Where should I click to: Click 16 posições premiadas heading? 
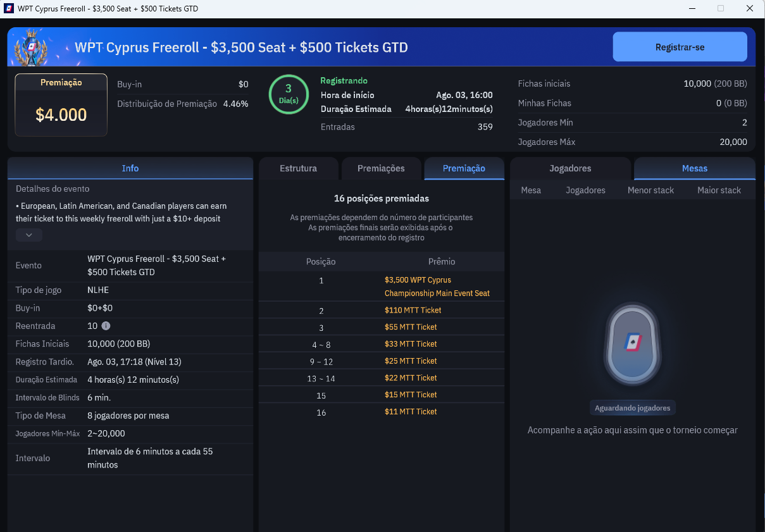point(382,199)
